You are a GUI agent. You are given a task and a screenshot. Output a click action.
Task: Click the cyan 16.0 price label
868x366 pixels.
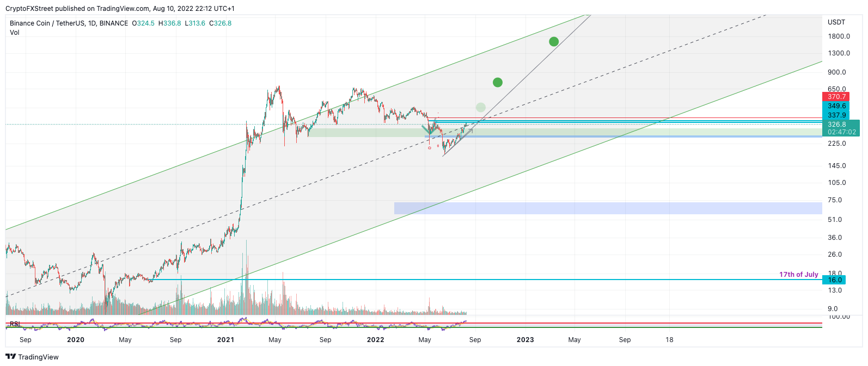click(x=835, y=280)
